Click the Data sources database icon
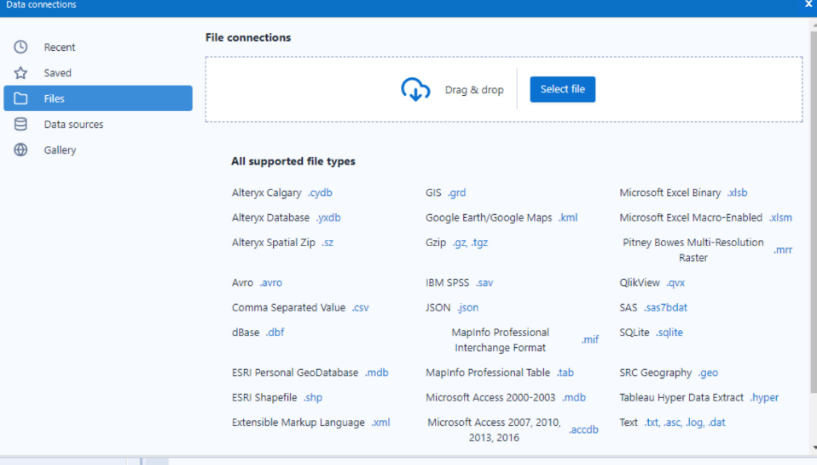 click(x=20, y=124)
